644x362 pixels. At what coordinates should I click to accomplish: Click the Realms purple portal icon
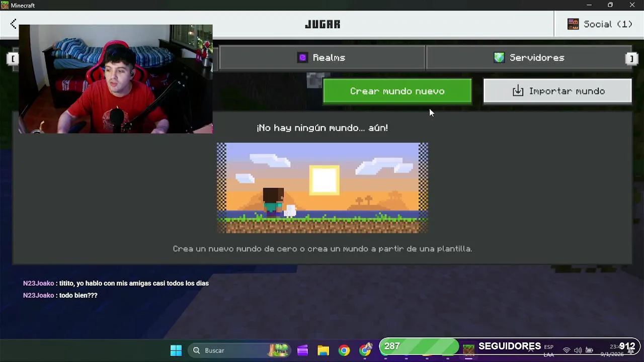pyautogui.click(x=302, y=58)
